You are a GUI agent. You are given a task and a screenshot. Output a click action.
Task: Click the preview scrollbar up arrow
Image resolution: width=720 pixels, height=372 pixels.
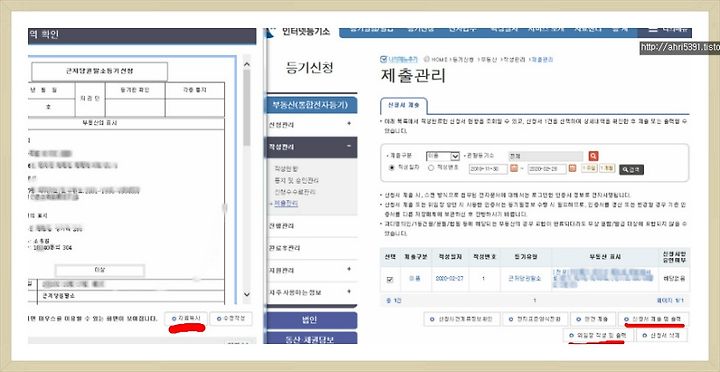[247, 64]
